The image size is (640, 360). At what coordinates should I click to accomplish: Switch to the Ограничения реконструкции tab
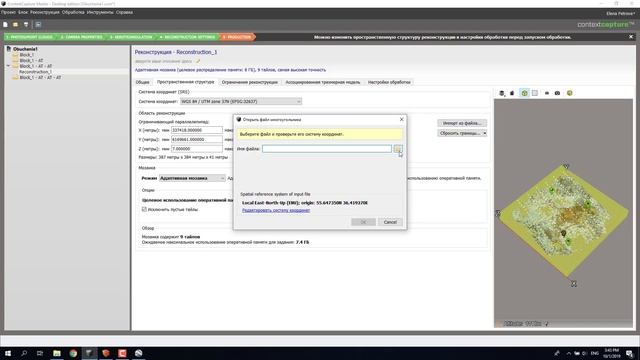250,82
